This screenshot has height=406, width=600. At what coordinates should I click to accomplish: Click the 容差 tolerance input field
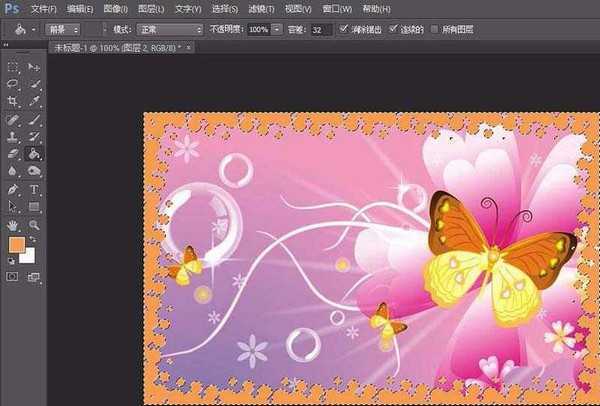point(322,31)
